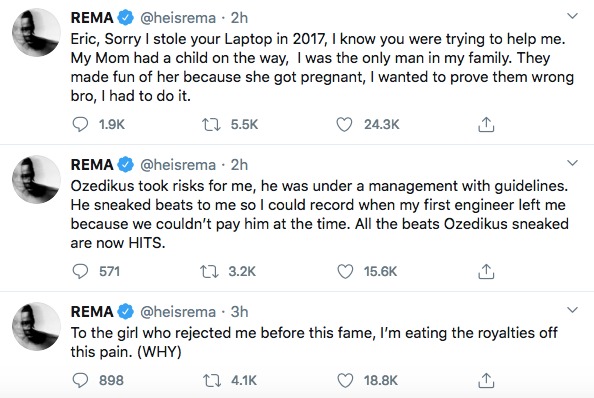Like the tweet with 24.3K likes
This screenshot has height=398, width=594.
coord(344,124)
